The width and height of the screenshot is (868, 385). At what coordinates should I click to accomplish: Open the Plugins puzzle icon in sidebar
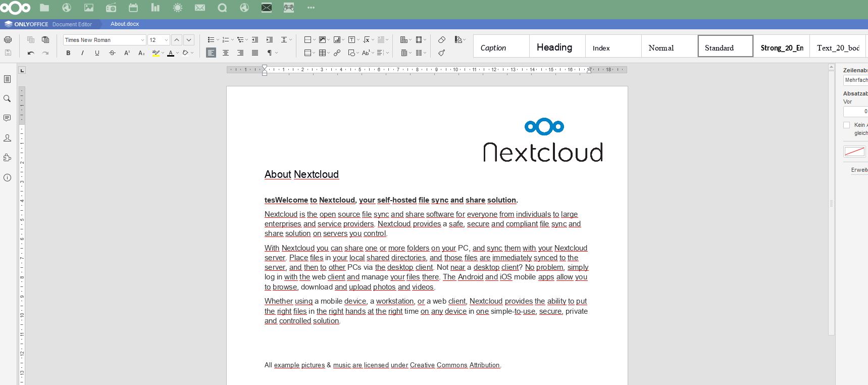tap(7, 158)
